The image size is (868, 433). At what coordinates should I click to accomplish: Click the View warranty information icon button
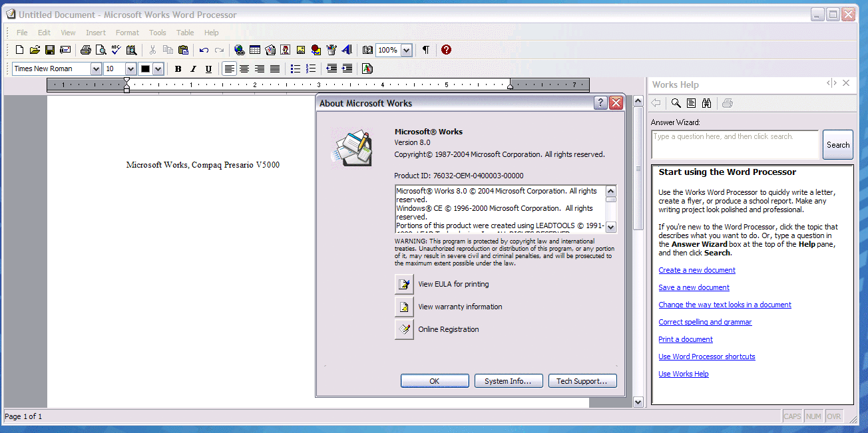tap(404, 307)
